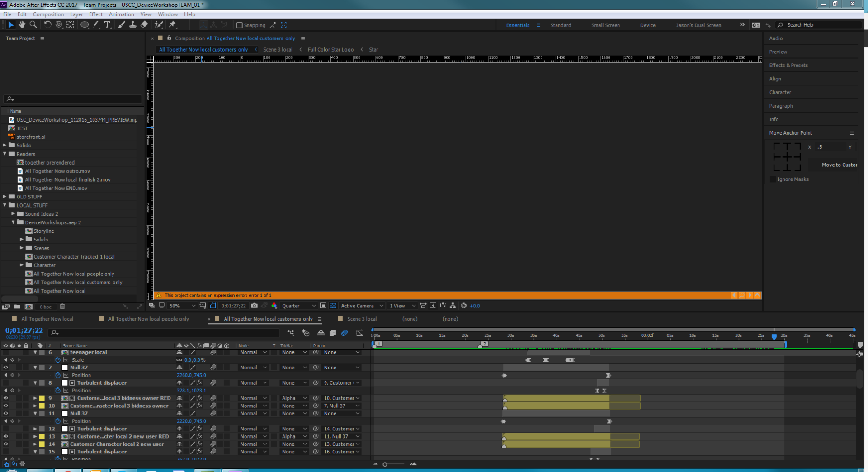
Task: Take a snapshot with camera icon
Action: click(x=255, y=306)
